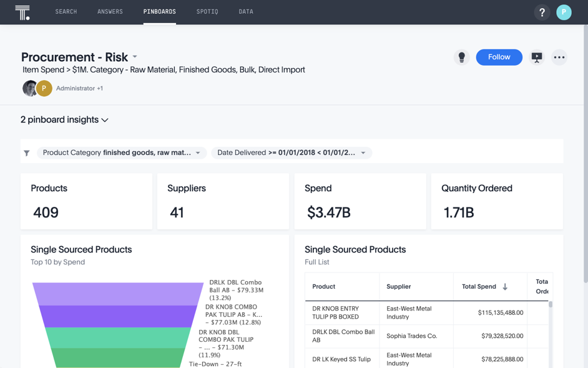Switch to the Search tab

click(x=66, y=12)
